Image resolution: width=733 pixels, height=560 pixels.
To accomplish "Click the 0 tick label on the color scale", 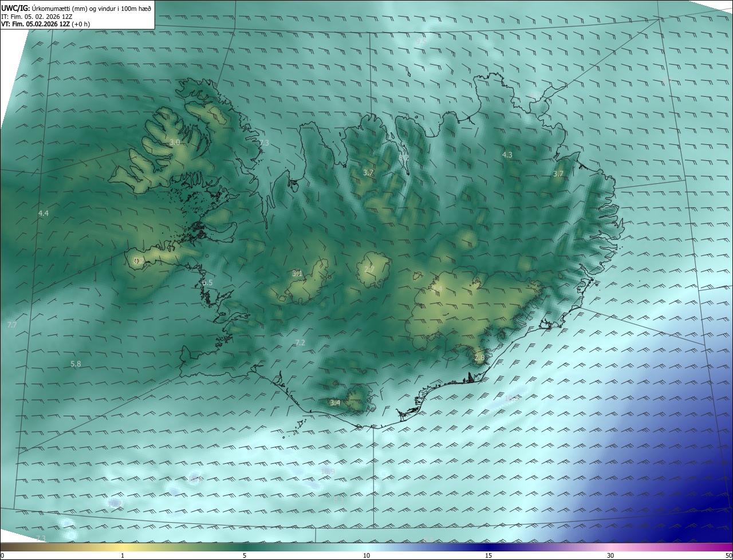I will coord(2,555).
